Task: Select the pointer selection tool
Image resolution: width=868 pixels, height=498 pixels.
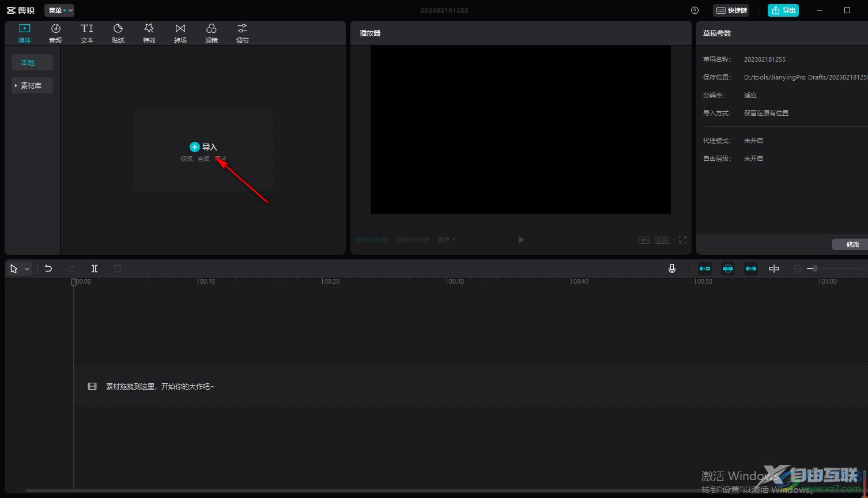Action: click(14, 269)
